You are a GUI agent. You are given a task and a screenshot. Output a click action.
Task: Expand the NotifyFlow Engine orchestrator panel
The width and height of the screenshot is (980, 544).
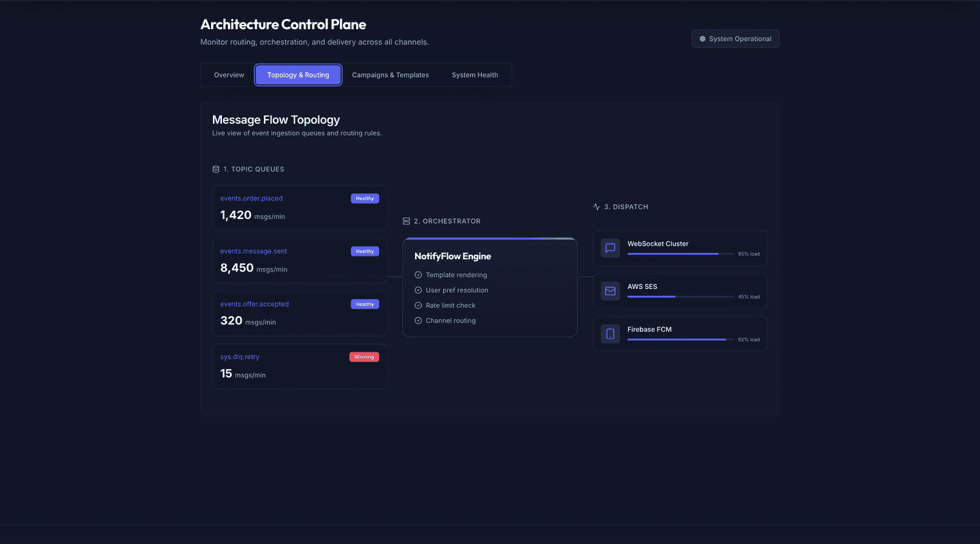tap(489, 287)
